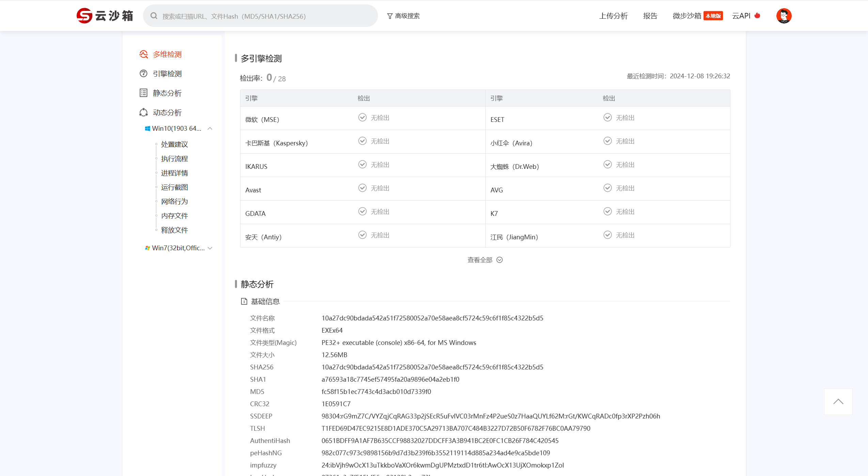Click the Kaspersky row check-circle icon
Viewport: 868px width, 476px height.
pos(362,141)
